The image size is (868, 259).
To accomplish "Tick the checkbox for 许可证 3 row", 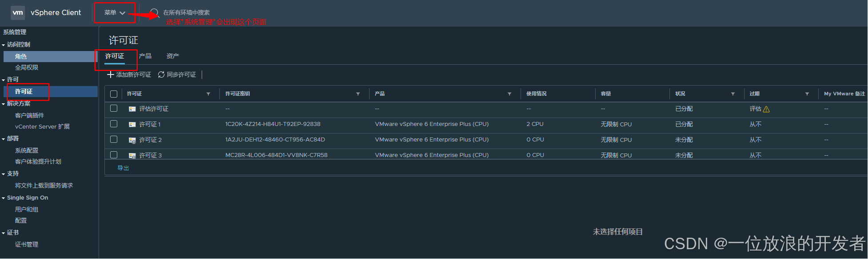I will coord(114,155).
